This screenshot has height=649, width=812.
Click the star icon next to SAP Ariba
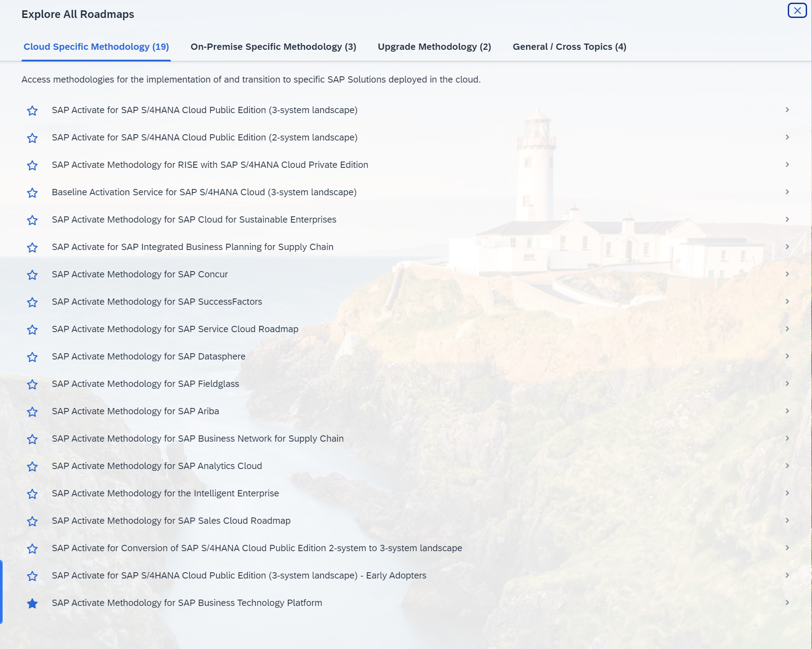click(32, 412)
